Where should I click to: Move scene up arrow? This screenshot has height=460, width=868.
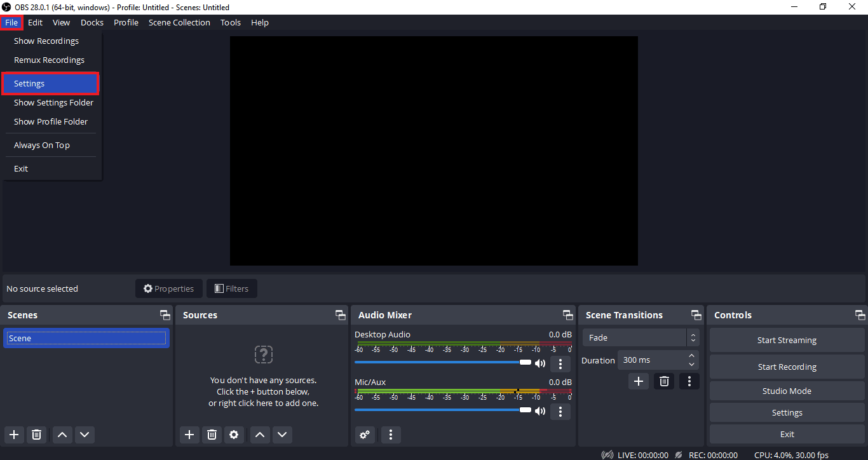62,435
